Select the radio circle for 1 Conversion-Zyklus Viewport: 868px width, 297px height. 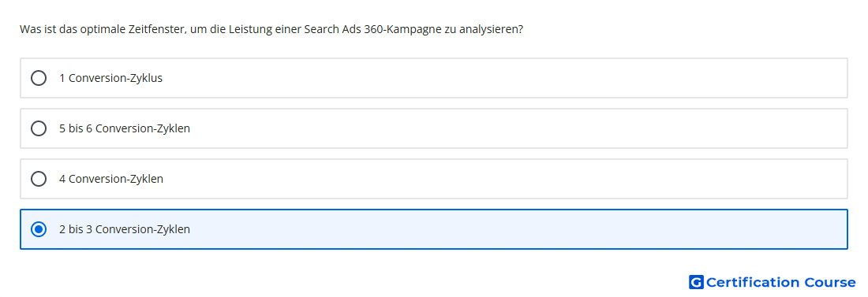pos(39,78)
